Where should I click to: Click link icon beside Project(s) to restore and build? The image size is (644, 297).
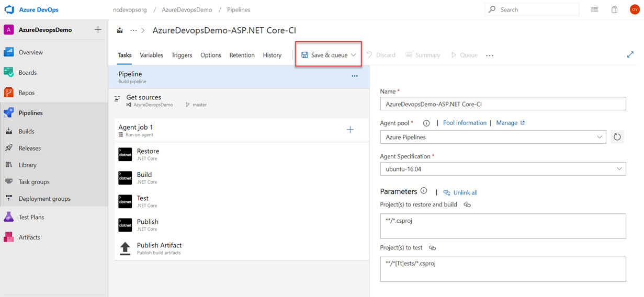coord(467,205)
